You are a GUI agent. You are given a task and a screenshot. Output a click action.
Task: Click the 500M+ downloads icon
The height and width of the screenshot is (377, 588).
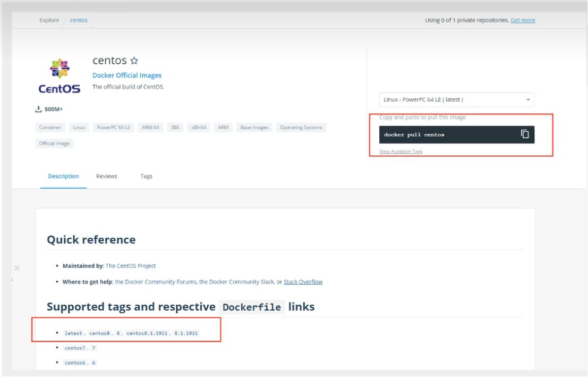[38, 109]
